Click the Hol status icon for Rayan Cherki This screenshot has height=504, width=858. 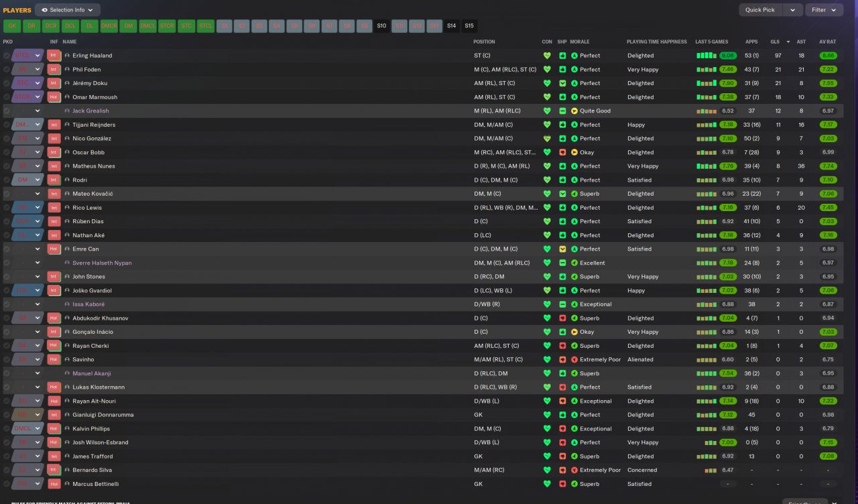pyautogui.click(x=54, y=346)
